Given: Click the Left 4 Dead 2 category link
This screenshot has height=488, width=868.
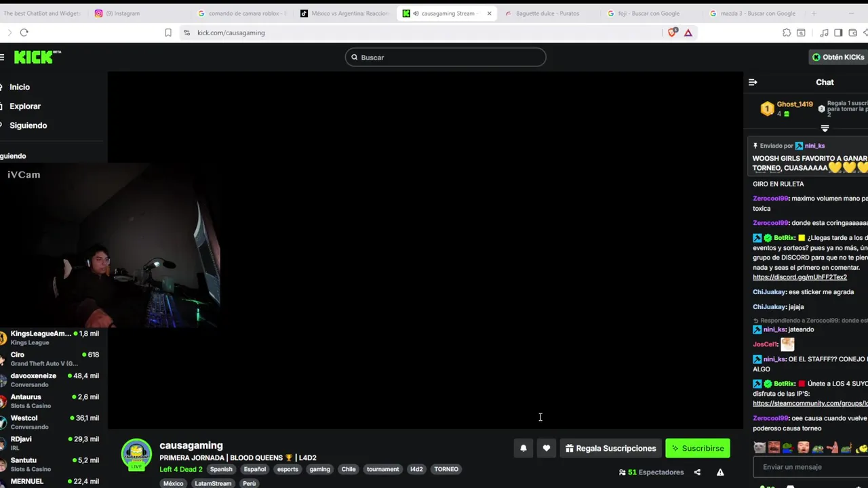Looking at the screenshot, I should click(x=181, y=469).
